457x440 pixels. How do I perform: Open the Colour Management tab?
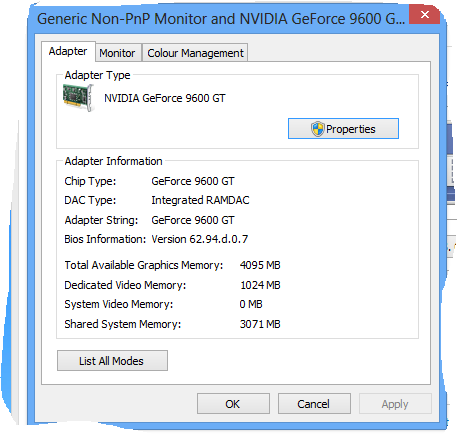click(x=195, y=53)
